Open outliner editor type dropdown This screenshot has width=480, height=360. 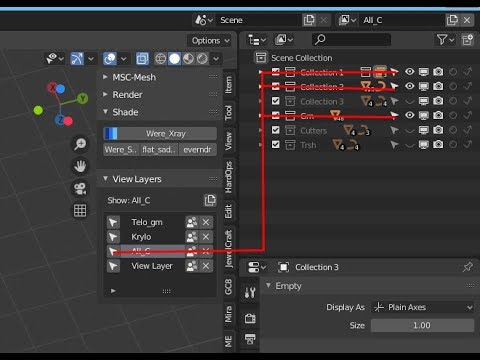tap(257, 40)
